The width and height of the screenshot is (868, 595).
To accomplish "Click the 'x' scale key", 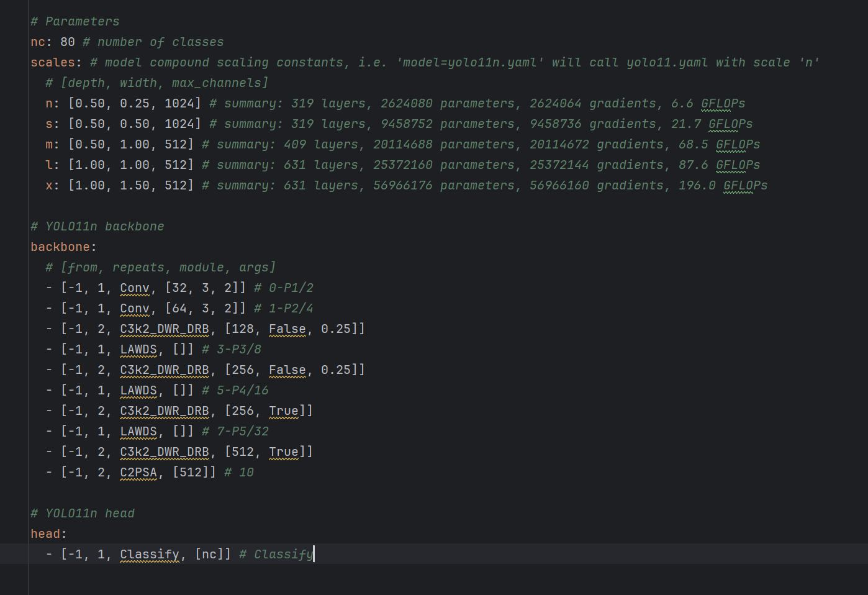I will tap(49, 185).
